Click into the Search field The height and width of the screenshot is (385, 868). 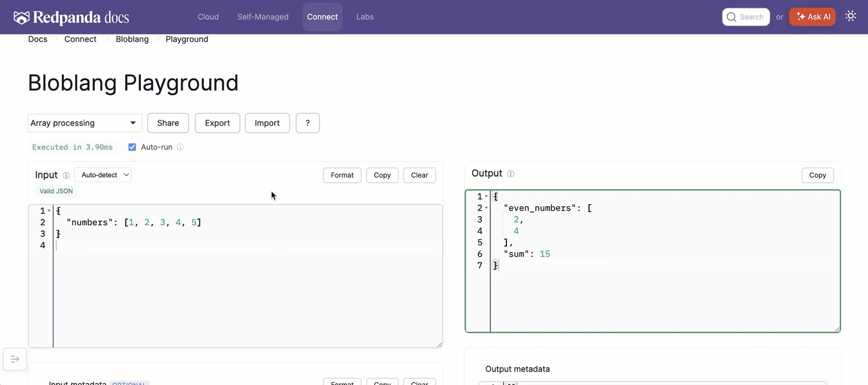pos(746,17)
